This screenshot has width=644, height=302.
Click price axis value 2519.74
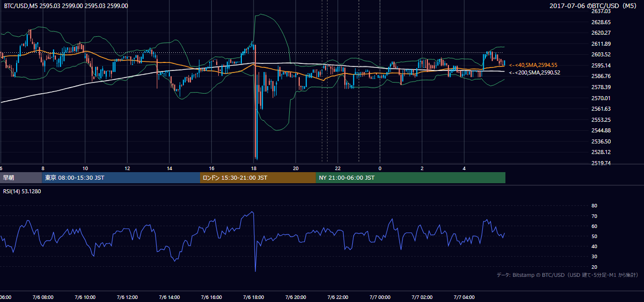coord(601,163)
